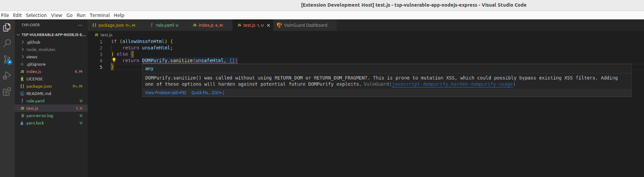This screenshot has width=644, height=177.
Task: Click the README.md info icon
Action: 22,94
